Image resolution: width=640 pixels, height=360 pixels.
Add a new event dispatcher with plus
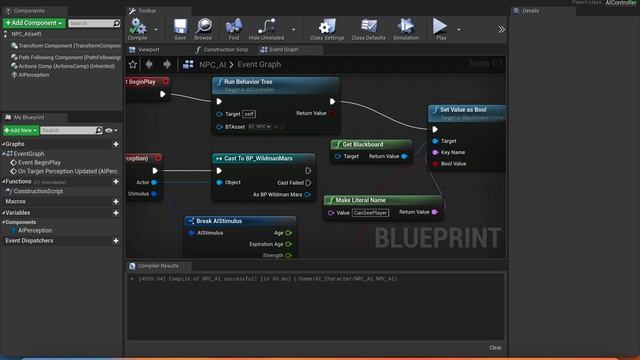coord(116,241)
